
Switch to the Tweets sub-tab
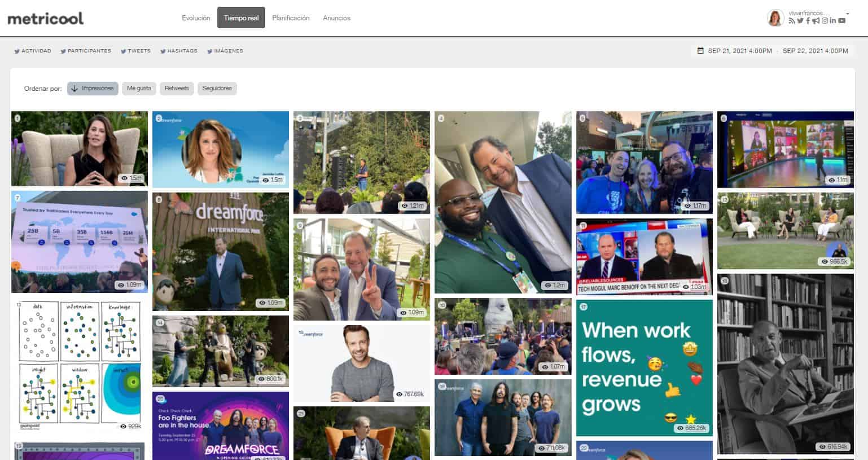click(135, 51)
